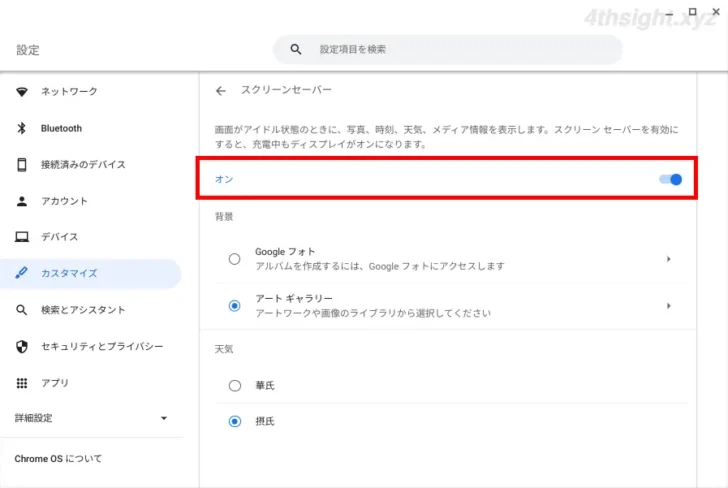728x488 pixels.
Task: Click the 背景 section label
Action: pos(224,216)
